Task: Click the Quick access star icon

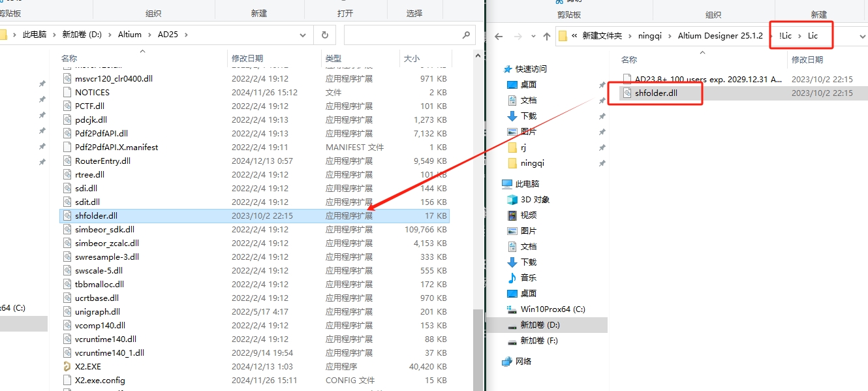Action: [507, 69]
